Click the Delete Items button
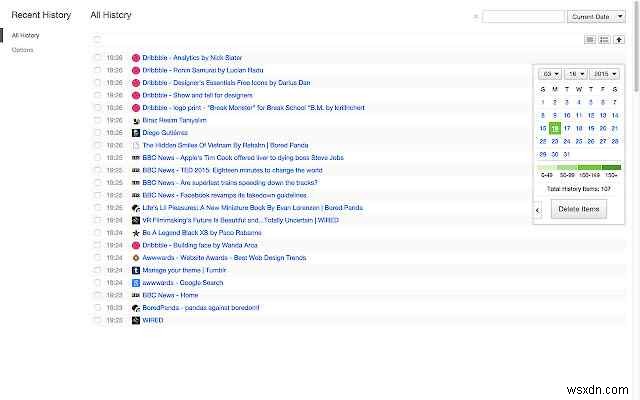This screenshot has height=400, width=640. 579,209
